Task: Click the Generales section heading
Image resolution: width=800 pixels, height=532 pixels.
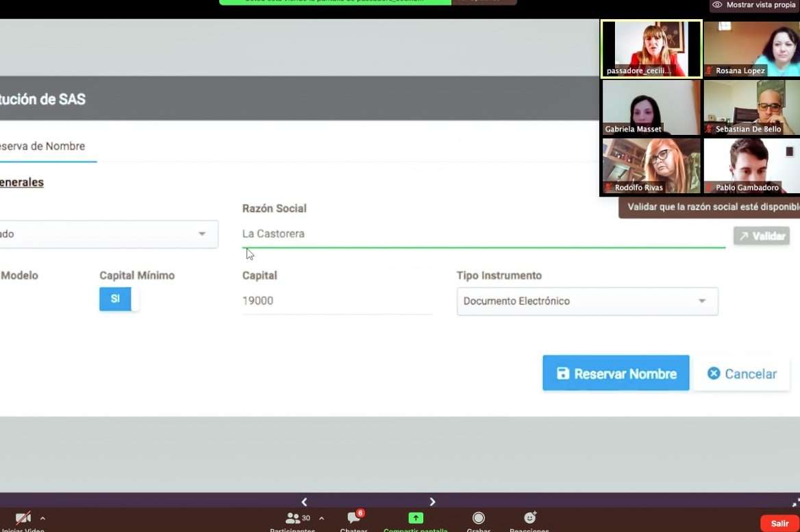Action: 22,183
